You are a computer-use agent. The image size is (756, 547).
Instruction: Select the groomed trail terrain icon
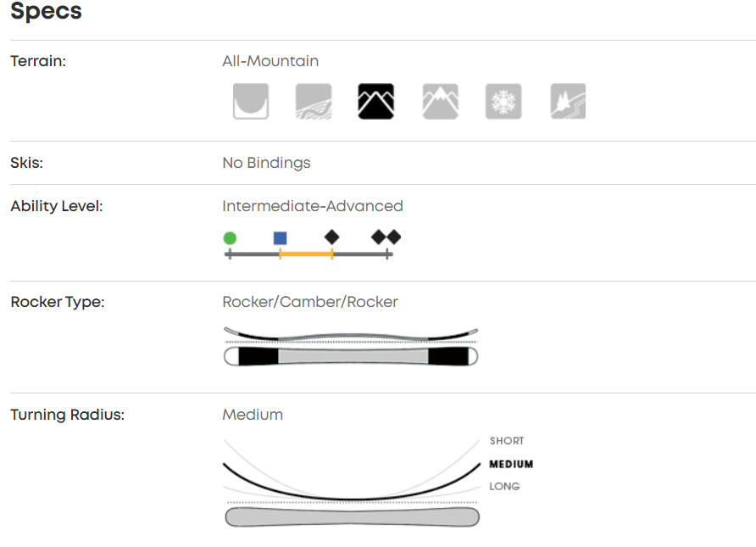click(314, 102)
